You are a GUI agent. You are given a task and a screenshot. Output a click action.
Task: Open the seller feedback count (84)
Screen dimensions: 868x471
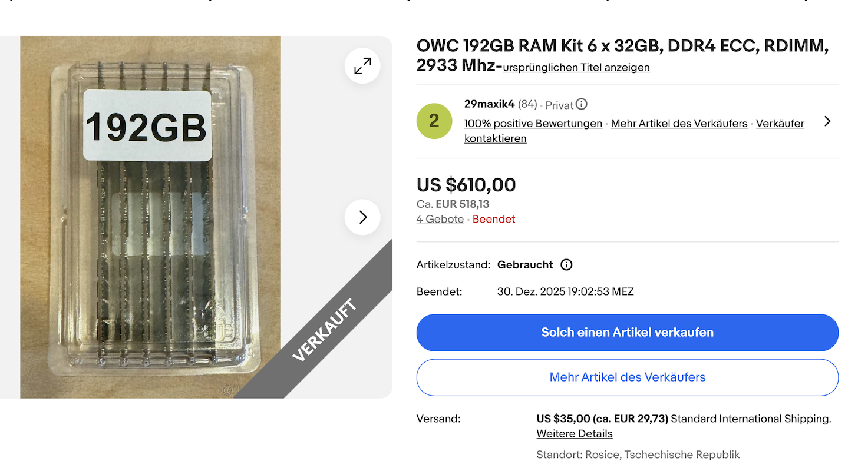coord(529,104)
